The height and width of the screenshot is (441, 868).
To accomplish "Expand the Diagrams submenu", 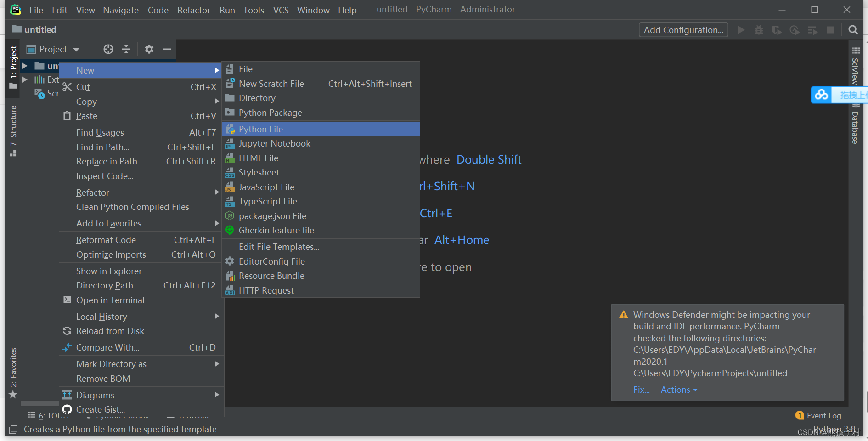I will (x=141, y=395).
